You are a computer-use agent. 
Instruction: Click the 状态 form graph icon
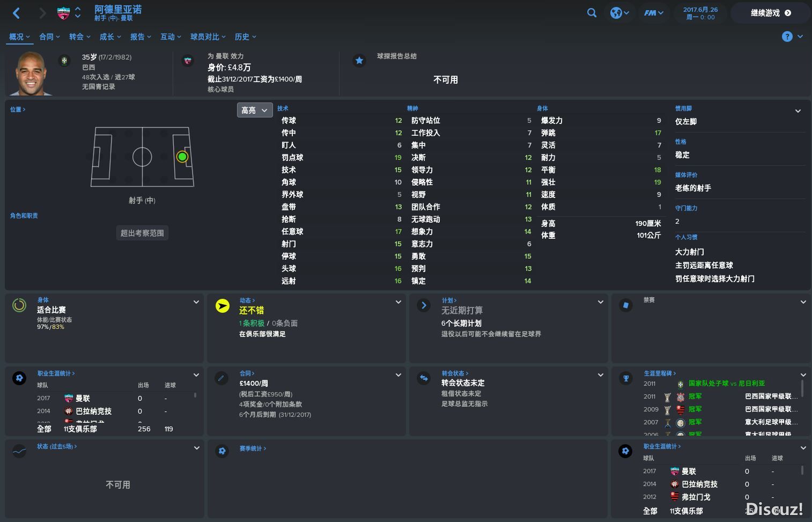click(19, 451)
